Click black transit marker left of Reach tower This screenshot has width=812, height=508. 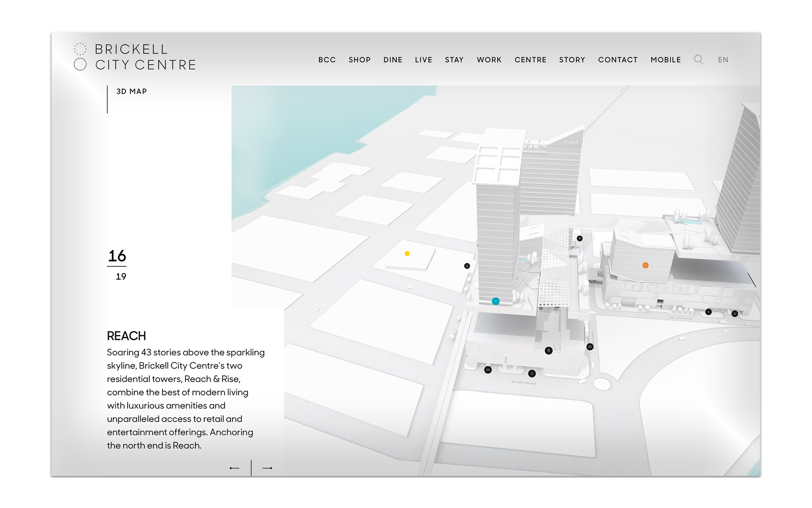(x=467, y=266)
